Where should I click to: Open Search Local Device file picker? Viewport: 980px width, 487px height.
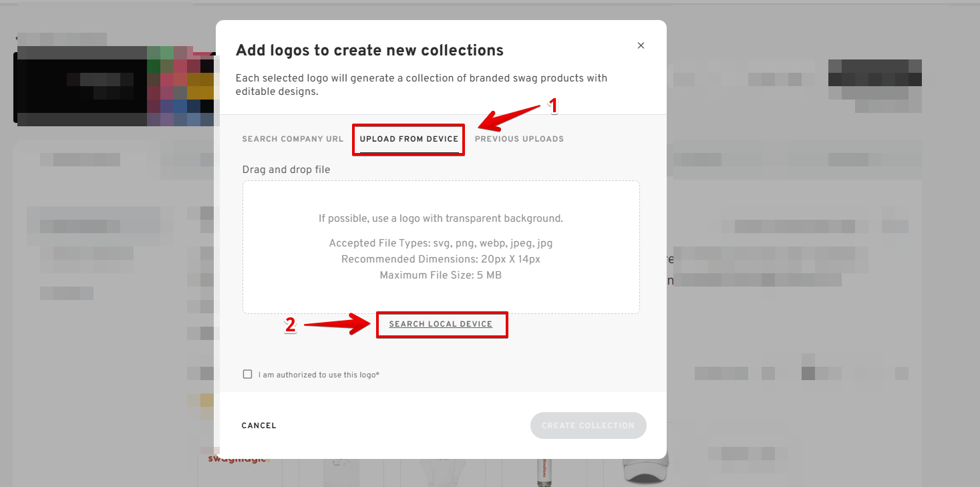coord(441,324)
